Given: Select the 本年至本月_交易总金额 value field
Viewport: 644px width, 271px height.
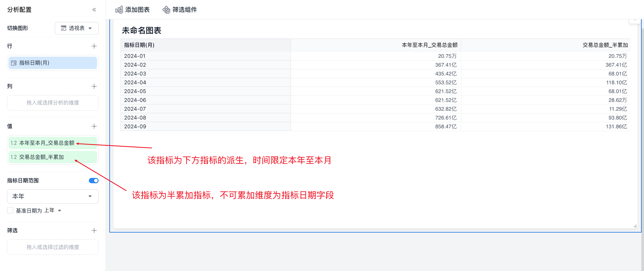Looking at the screenshot, I should 47,143.
